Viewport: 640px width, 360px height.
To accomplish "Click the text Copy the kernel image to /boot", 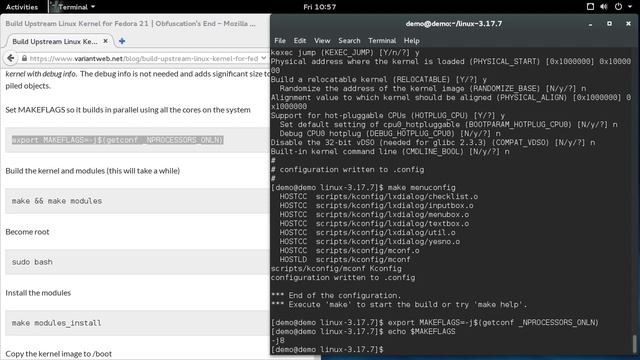I will coord(58,354).
